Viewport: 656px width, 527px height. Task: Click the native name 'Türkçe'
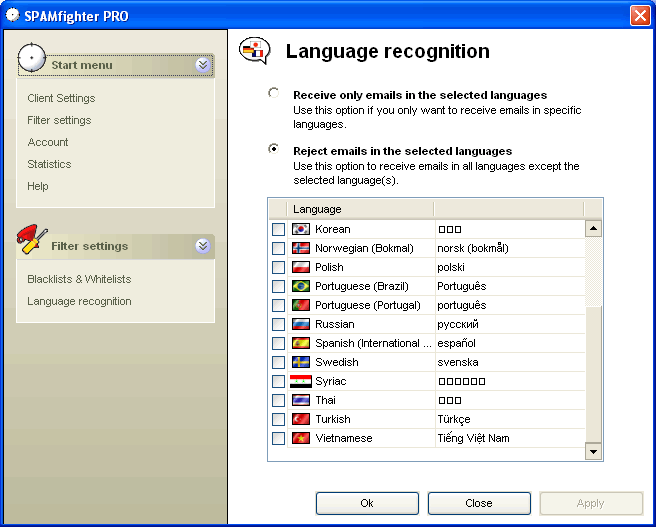[x=454, y=419]
